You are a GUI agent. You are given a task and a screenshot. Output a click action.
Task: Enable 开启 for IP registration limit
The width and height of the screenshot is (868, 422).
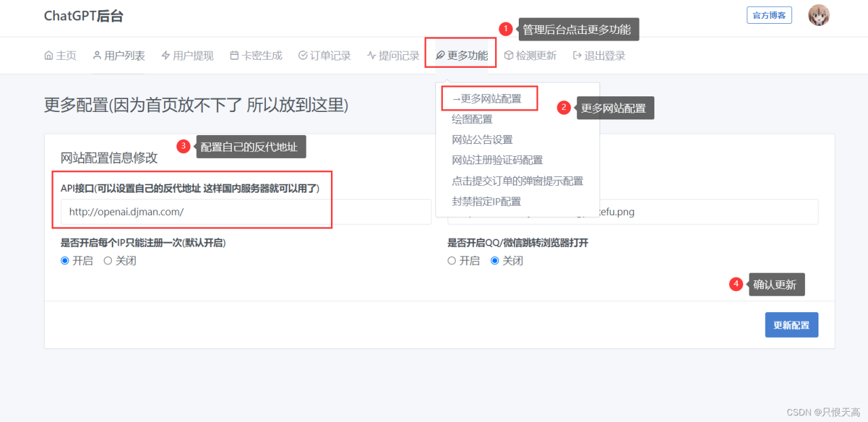64,261
